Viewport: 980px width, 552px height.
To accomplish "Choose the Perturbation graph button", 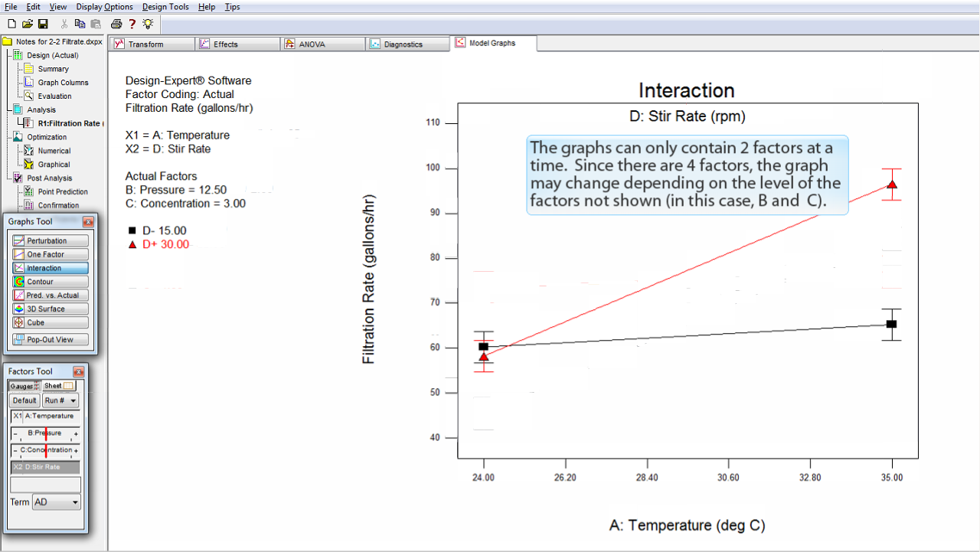I will point(51,240).
